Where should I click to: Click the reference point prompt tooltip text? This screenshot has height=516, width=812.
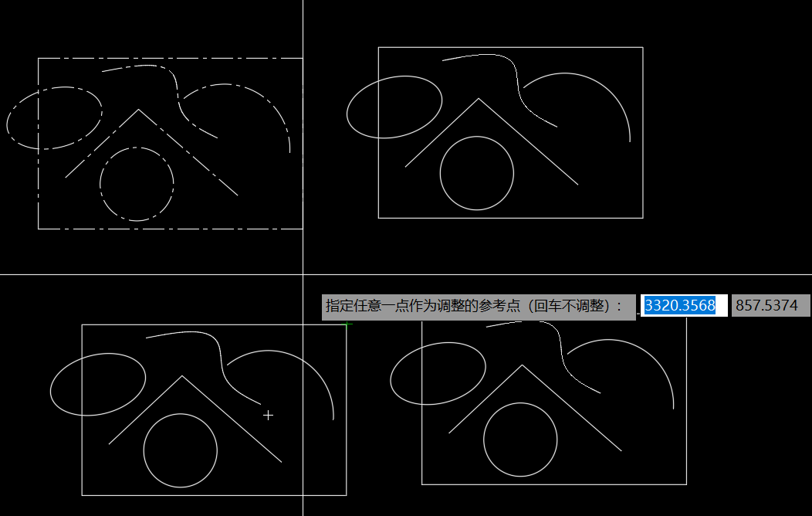point(473,306)
